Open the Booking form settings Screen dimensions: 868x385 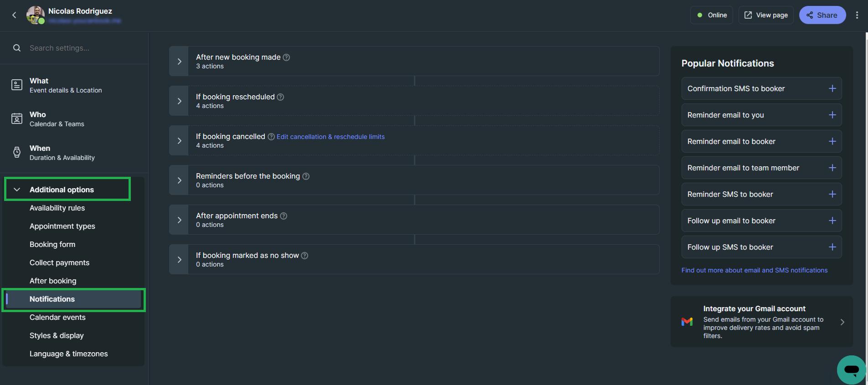pos(52,244)
